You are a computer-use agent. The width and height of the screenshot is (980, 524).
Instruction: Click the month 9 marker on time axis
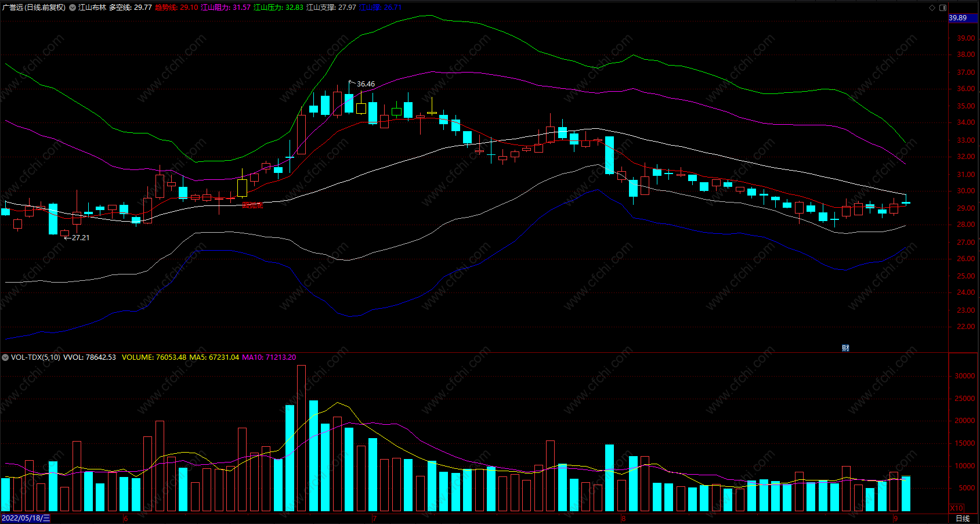pos(895,518)
